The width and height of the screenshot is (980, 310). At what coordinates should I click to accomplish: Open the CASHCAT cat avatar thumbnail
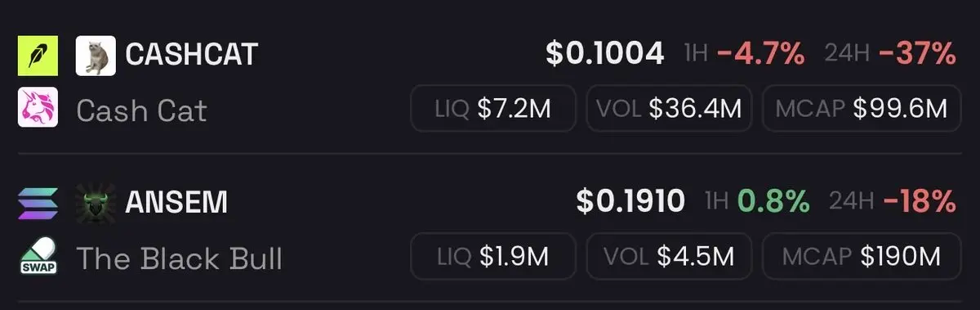click(96, 56)
